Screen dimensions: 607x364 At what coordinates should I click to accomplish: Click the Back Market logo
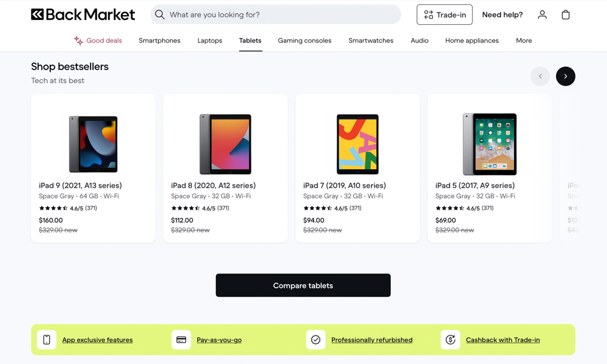point(83,15)
